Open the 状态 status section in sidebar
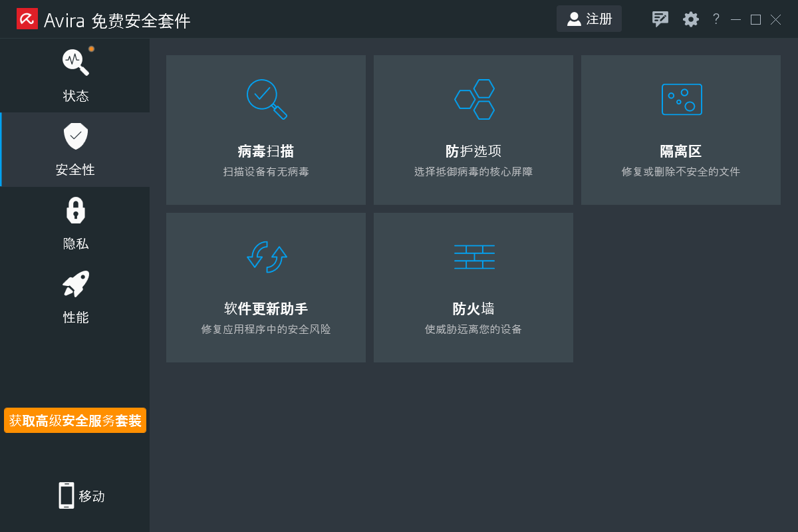This screenshot has height=532, width=798. pos(75,75)
